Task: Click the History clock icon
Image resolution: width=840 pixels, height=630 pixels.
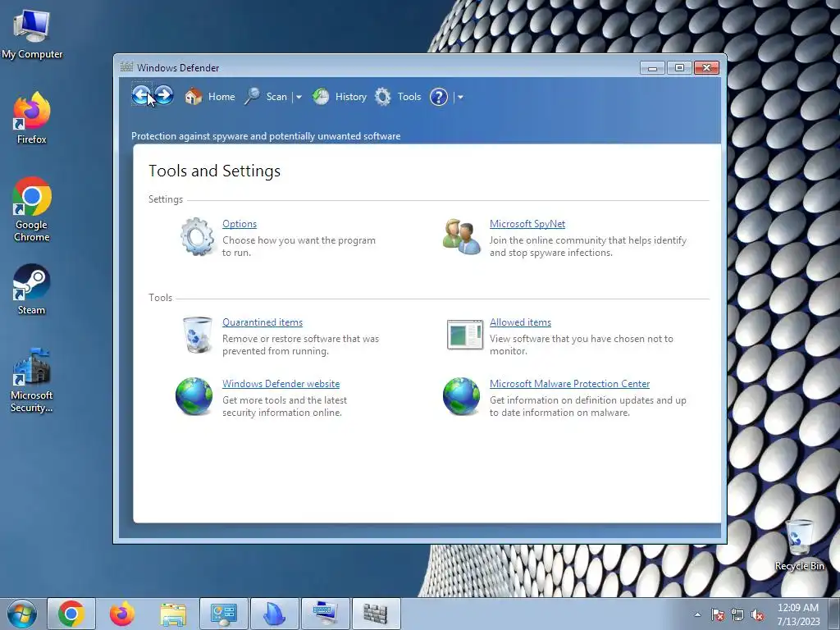Action: [x=321, y=97]
